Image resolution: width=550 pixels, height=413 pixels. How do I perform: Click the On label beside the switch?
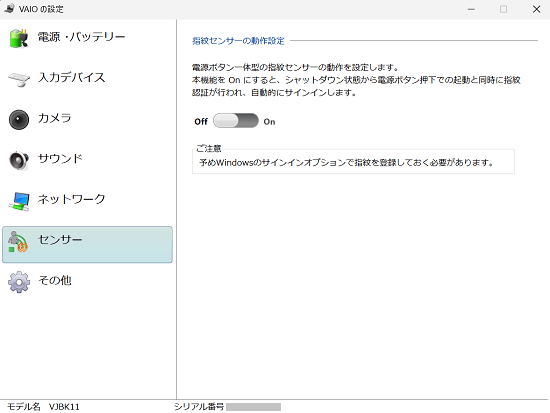pyautogui.click(x=269, y=122)
